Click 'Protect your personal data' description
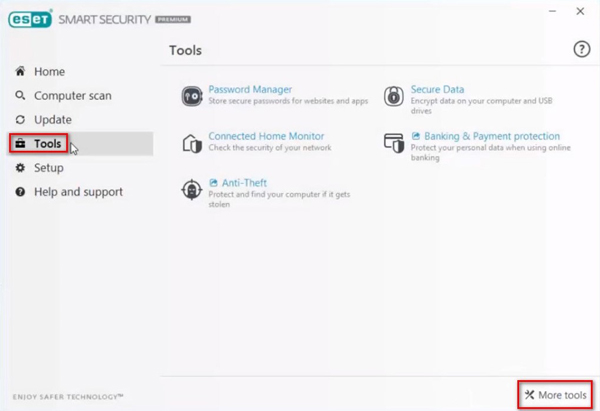This screenshot has width=600, height=411. pos(491,152)
